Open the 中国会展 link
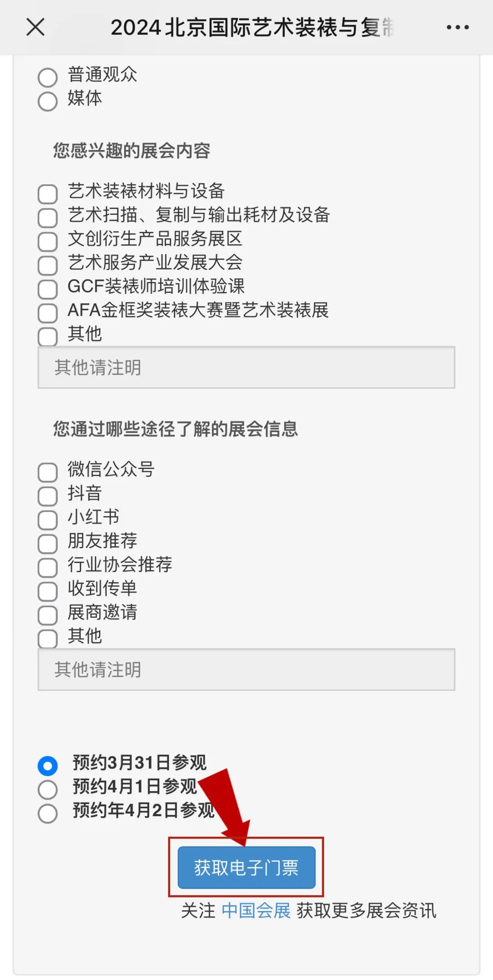 pos(256,911)
